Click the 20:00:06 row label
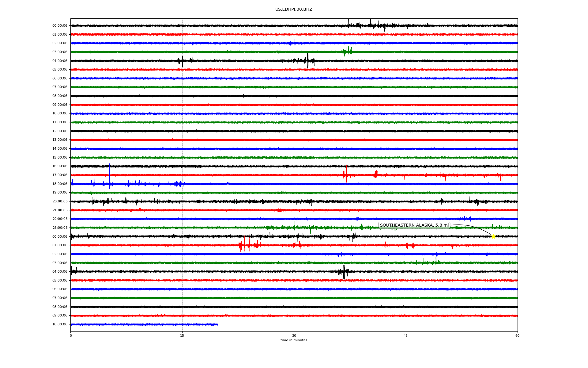 pyautogui.click(x=60, y=201)
